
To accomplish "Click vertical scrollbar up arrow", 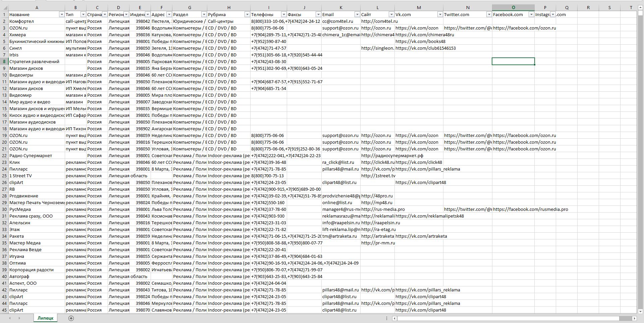I will (640, 7).
